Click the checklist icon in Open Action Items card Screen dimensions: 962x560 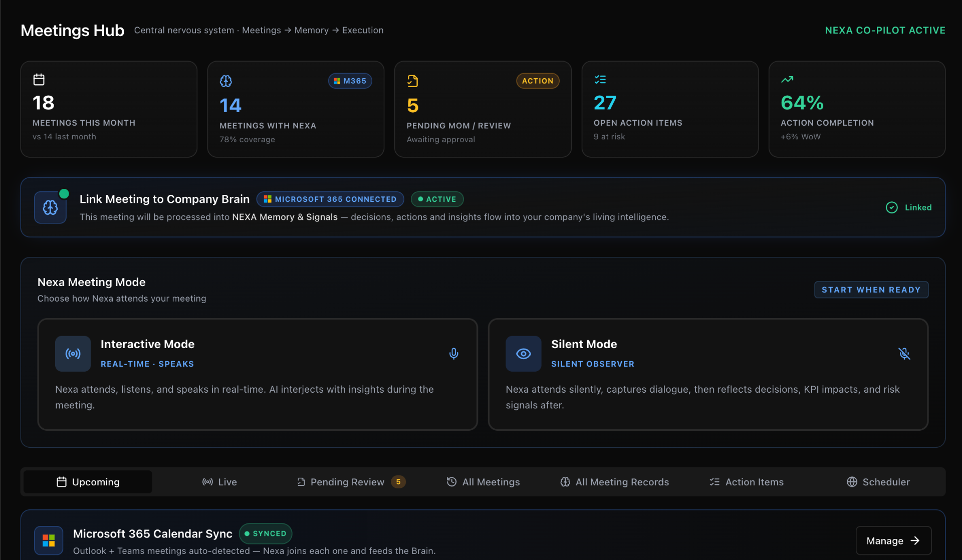tap(600, 80)
